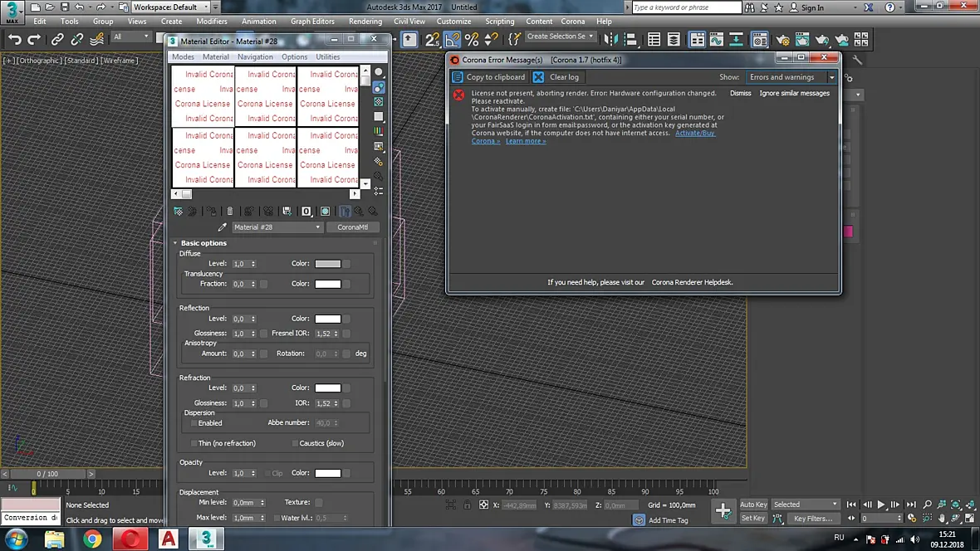980x551 pixels.
Task: Toggle Auto Key animation mode
Action: tap(753, 505)
